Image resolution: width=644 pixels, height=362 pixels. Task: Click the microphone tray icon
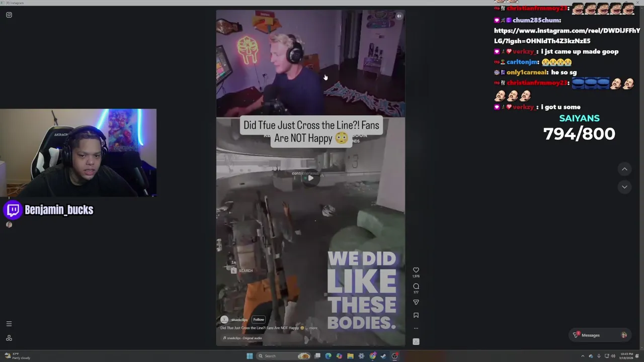599,356
